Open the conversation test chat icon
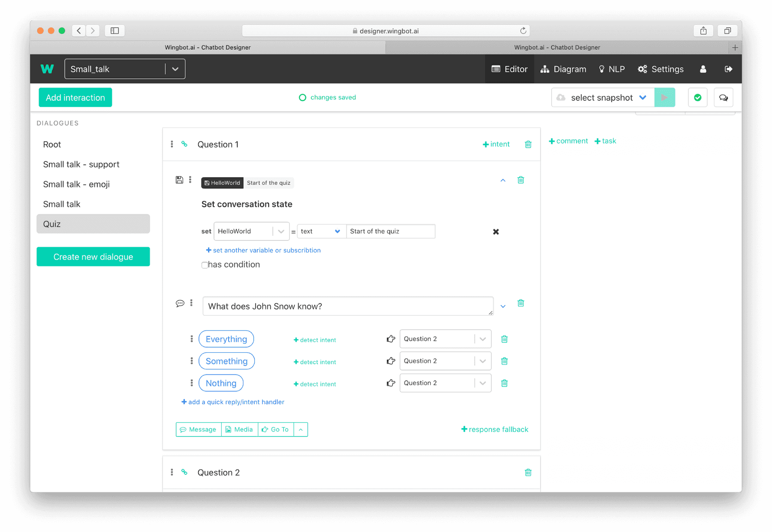Viewport: 772px width, 532px height. (x=724, y=97)
